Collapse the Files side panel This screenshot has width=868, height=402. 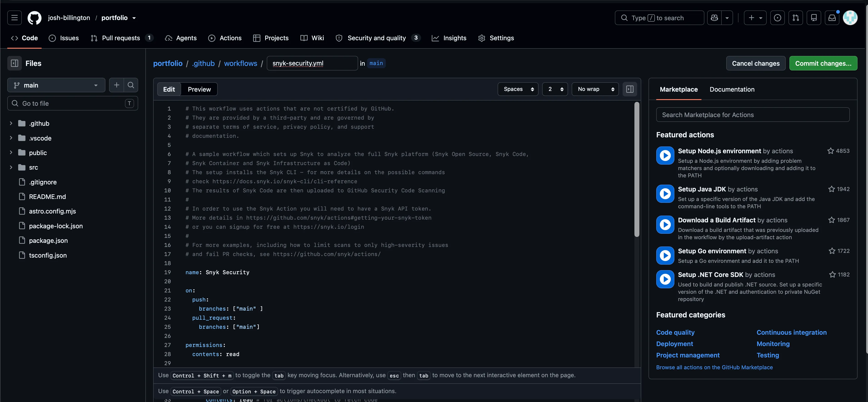(15, 63)
